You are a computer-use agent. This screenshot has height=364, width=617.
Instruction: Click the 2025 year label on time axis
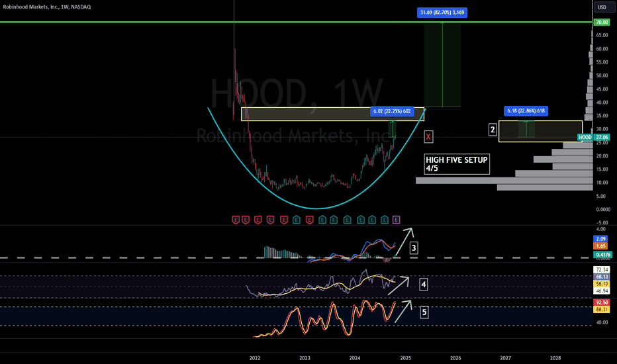pos(405,358)
